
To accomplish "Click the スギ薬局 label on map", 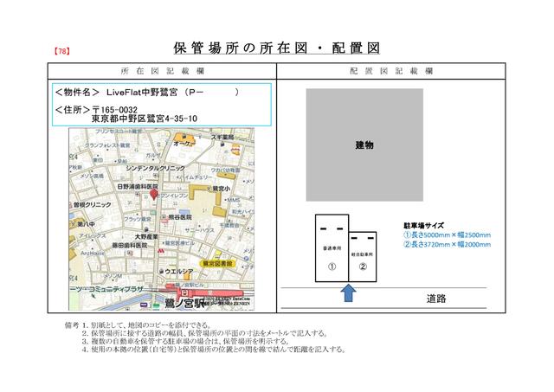I will tap(222, 137).
